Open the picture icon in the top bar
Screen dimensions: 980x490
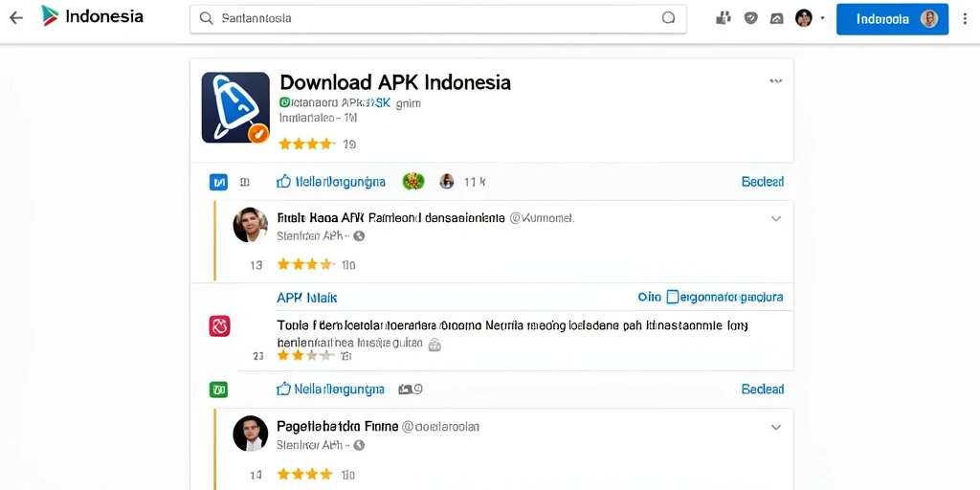tap(776, 18)
